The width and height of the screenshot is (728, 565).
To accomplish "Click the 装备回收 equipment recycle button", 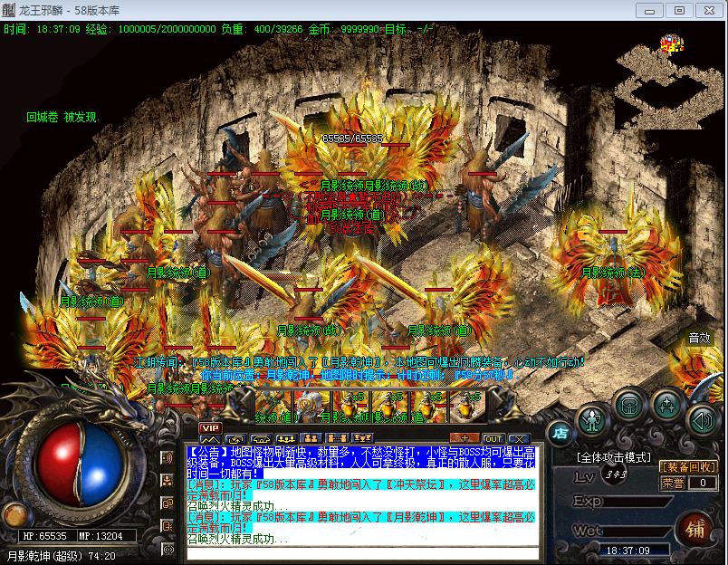I will point(688,466).
